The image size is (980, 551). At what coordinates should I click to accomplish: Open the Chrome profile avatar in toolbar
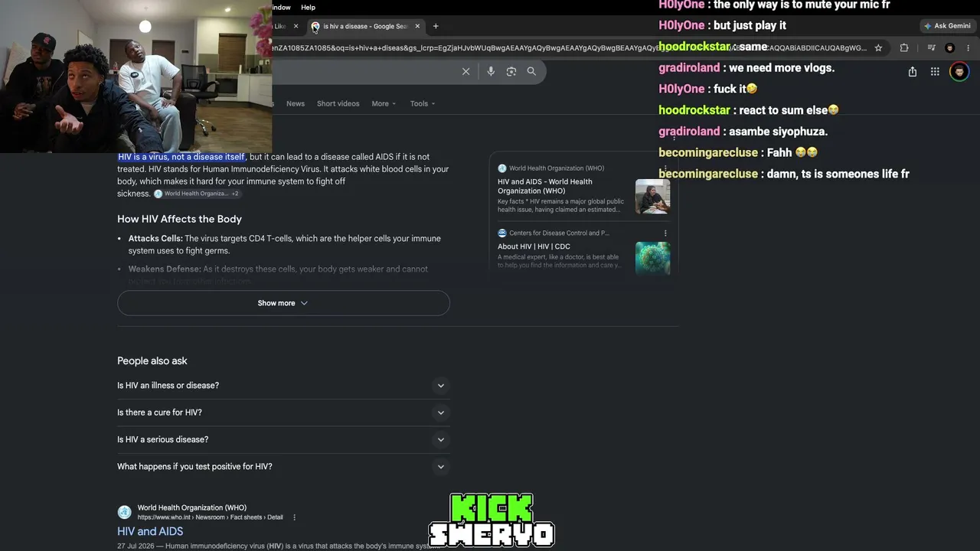click(949, 47)
